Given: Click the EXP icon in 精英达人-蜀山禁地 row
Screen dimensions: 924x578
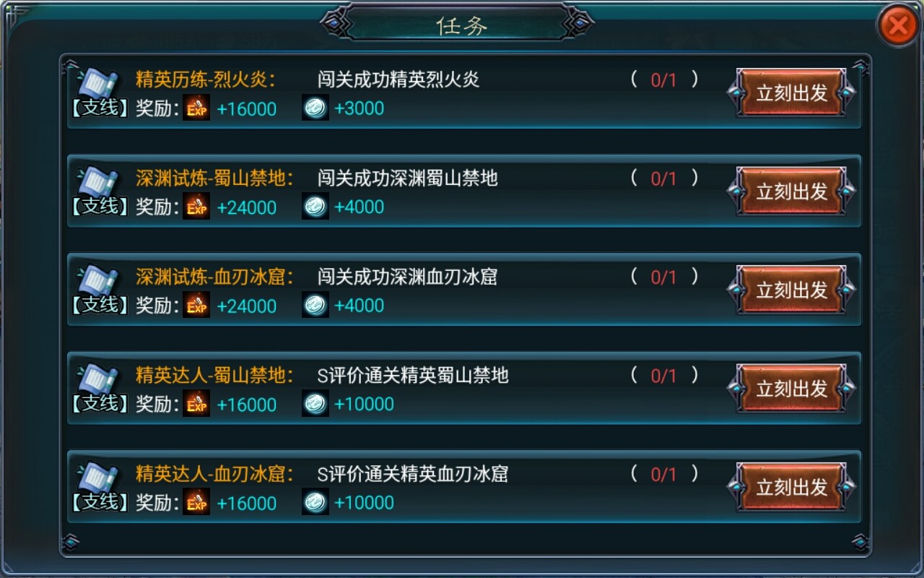Looking at the screenshot, I should 196,404.
